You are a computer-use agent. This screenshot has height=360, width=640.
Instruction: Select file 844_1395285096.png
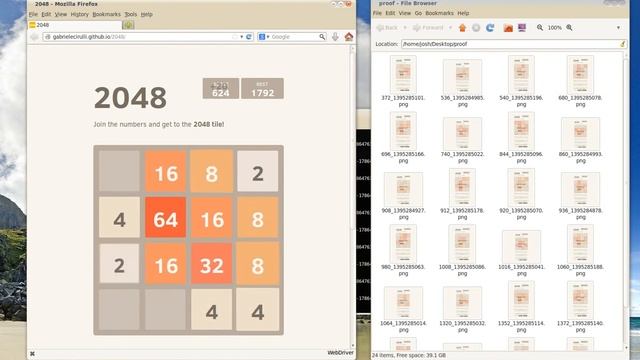point(521,138)
